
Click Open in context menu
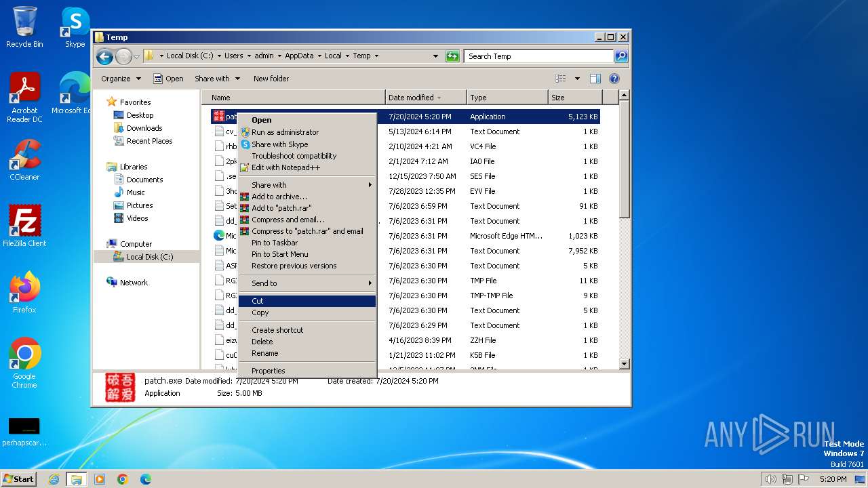pos(307,120)
